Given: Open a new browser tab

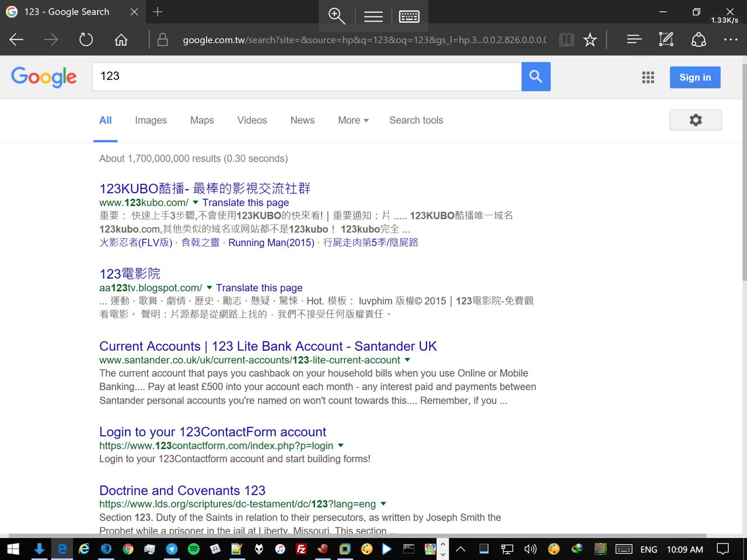Looking at the screenshot, I should coord(158,12).
